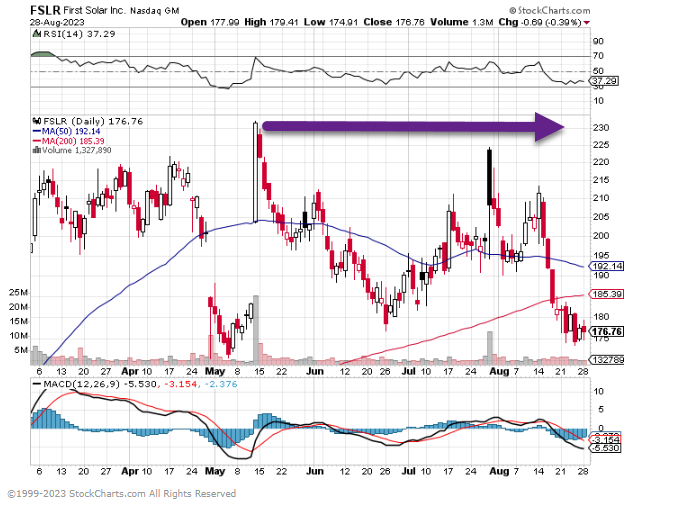Click the tallest gray volume bar in mid-May
This screenshot has width=682, height=526.
[256, 329]
